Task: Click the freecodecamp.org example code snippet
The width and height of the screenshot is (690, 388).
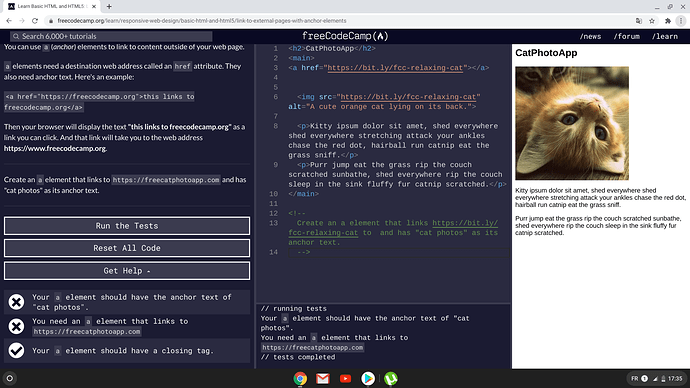Action: (x=99, y=102)
